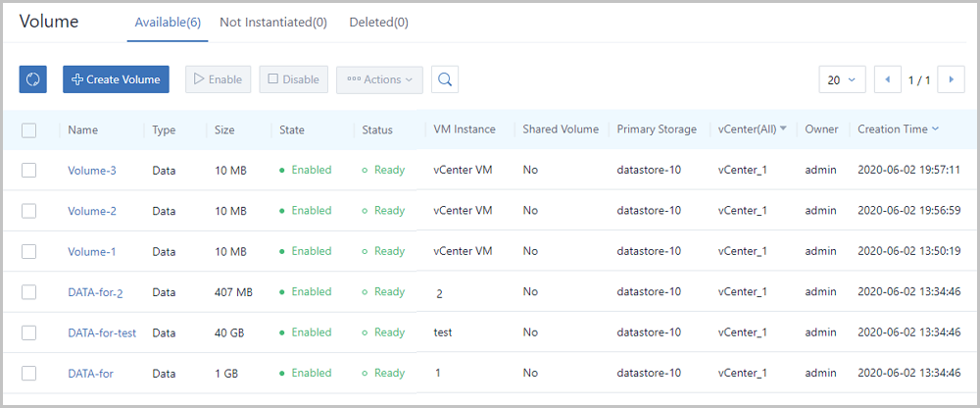This screenshot has height=408, width=980.
Task: Check the Volume-3 row checkbox
Action: pos(28,171)
